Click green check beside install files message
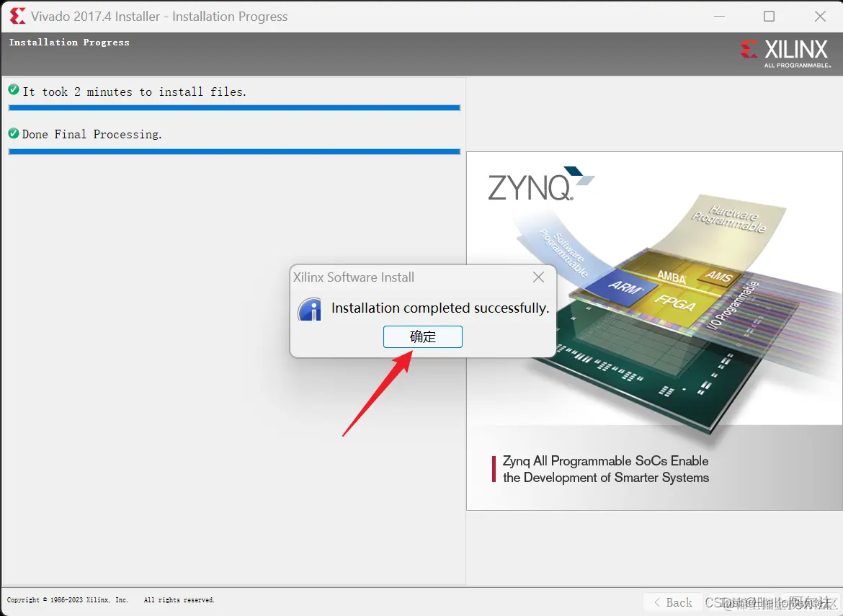 (x=14, y=90)
